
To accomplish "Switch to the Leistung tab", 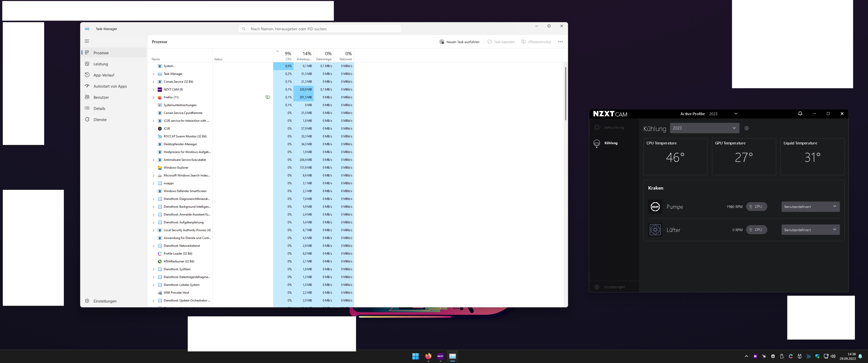I will click(x=101, y=64).
